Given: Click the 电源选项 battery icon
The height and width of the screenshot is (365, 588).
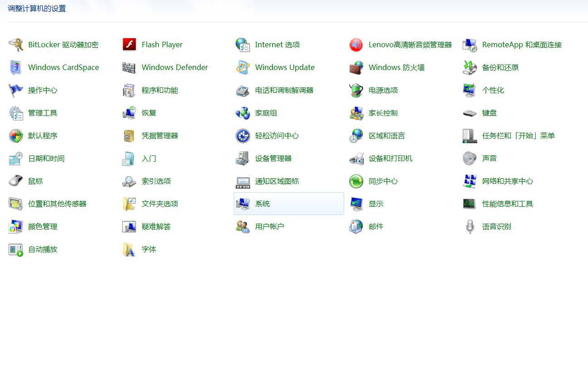Looking at the screenshot, I should point(356,90).
